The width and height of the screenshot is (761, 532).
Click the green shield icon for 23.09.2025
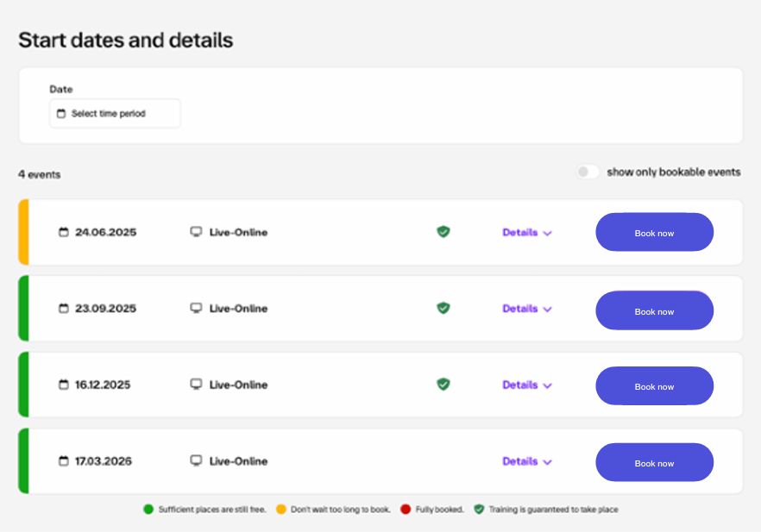(x=443, y=308)
